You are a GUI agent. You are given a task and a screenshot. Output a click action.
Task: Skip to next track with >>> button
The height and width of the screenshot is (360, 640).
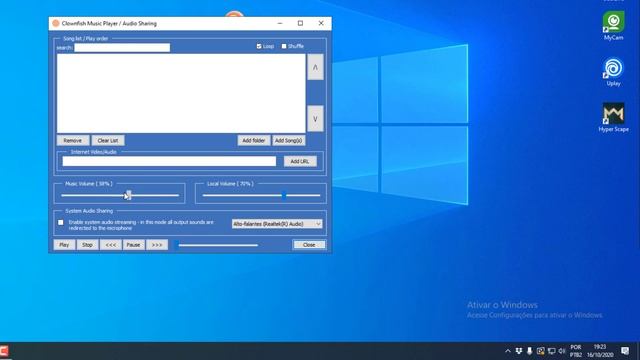157,245
